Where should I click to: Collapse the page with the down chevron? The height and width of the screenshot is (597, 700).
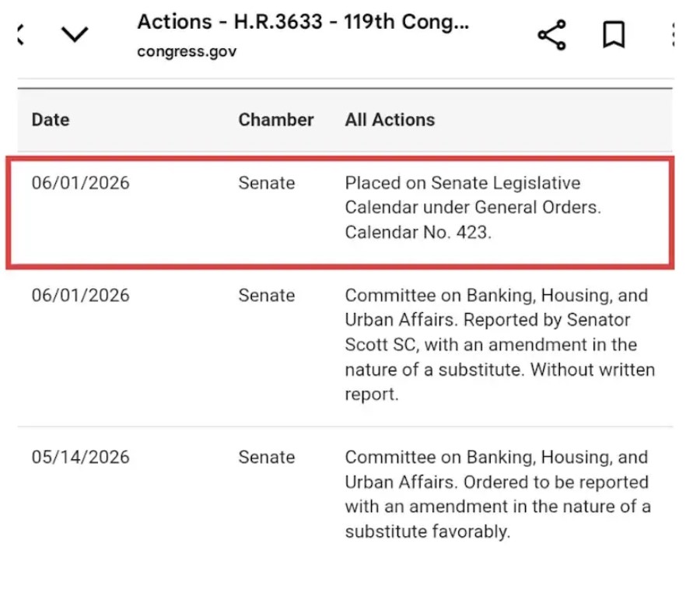click(x=75, y=34)
